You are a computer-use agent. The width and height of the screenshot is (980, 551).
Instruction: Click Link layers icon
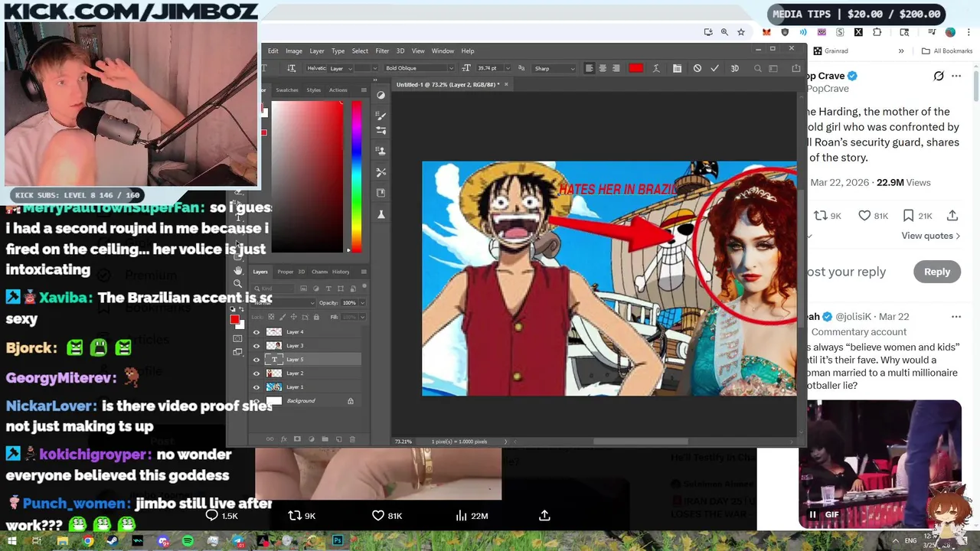269,439
